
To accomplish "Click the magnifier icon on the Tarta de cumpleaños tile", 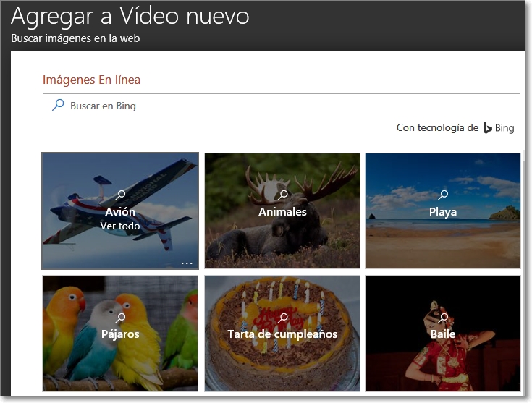I will point(282,318).
